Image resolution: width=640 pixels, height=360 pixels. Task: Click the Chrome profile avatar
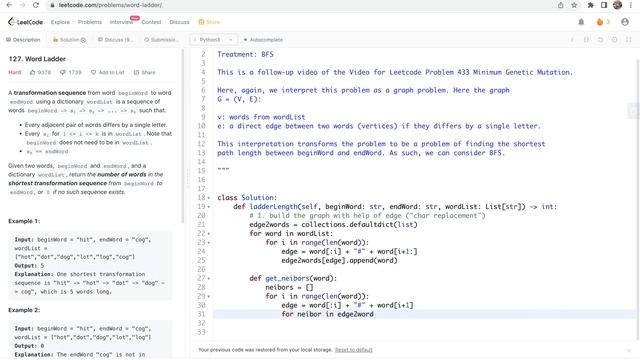pos(618,5)
